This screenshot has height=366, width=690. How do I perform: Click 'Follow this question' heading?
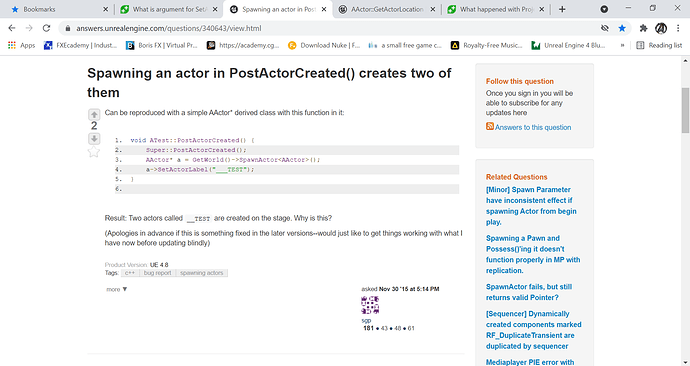[520, 81]
